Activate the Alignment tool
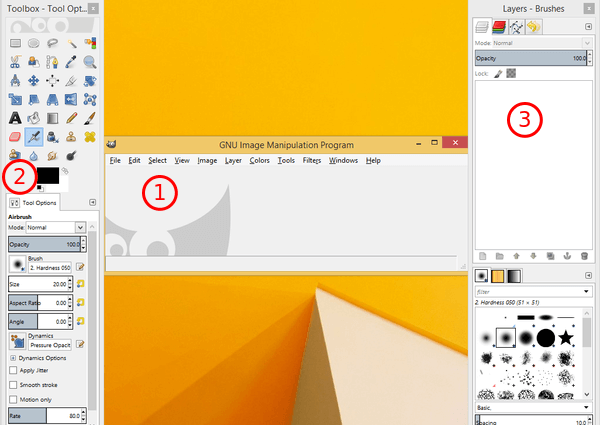The width and height of the screenshot is (600, 425). click(52, 80)
